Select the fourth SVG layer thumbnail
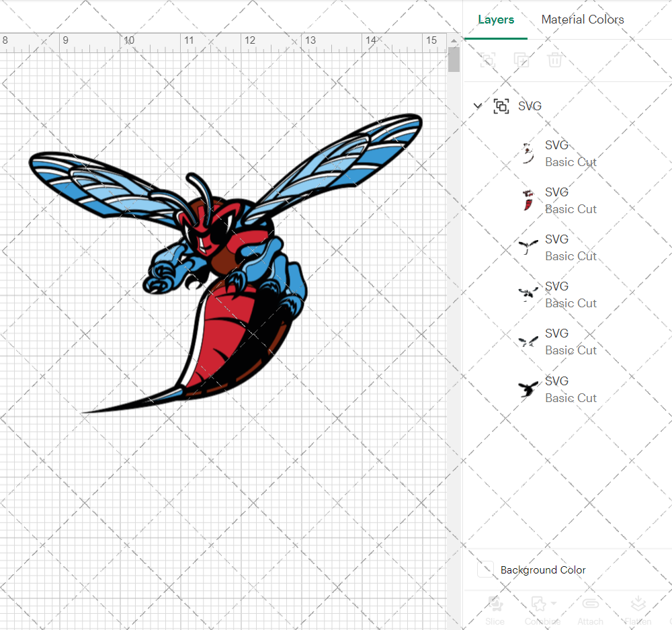672x630 pixels. coord(528,294)
